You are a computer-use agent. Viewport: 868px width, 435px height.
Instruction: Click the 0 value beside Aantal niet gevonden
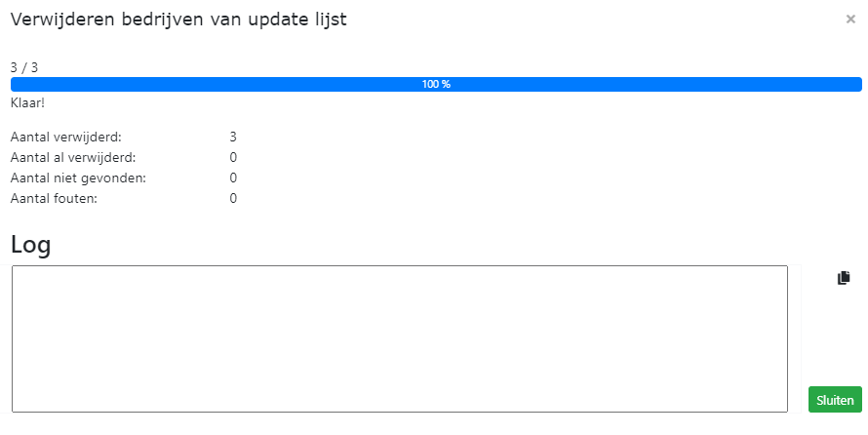pyautogui.click(x=233, y=178)
